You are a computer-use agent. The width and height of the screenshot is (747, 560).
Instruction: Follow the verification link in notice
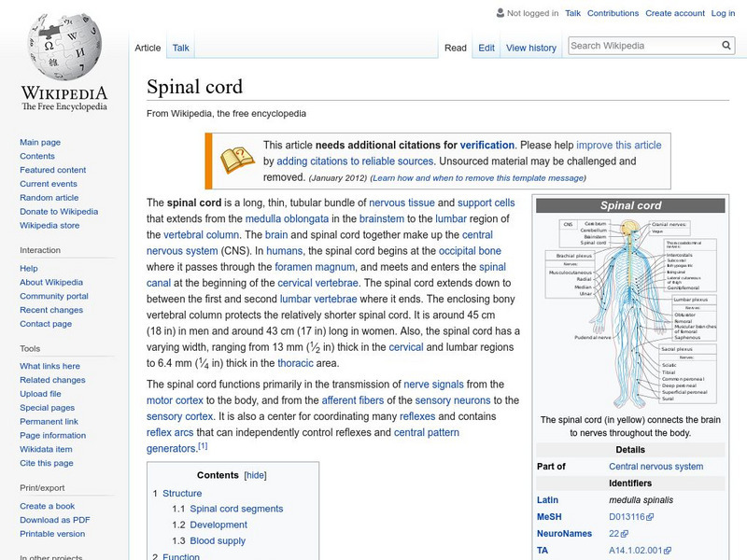pos(486,145)
